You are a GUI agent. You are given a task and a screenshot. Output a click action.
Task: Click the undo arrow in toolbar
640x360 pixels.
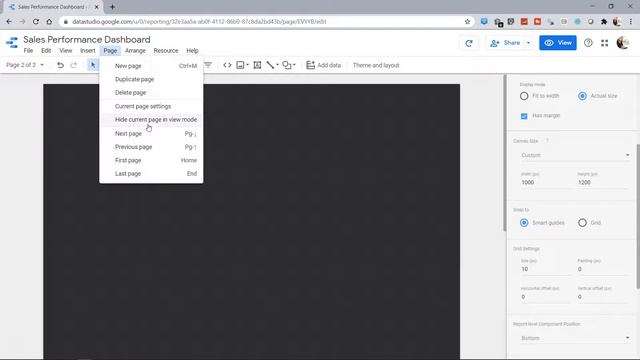(60, 65)
